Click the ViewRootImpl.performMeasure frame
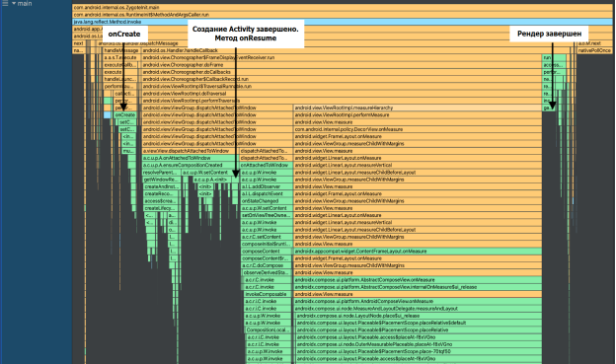Image resolution: width=616 pixels, height=364 pixels. [x=418, y=115]
